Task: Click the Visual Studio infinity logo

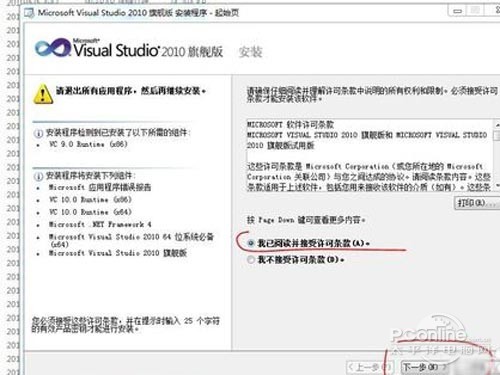Action: click(52, 48)
